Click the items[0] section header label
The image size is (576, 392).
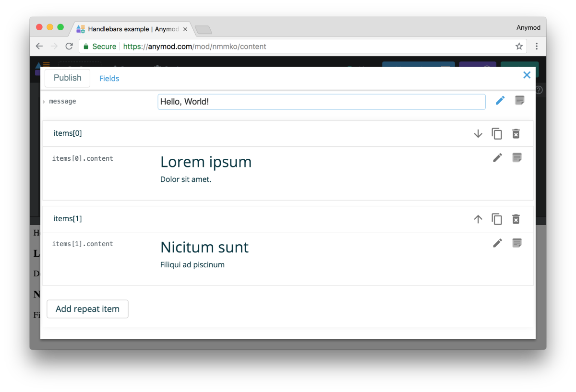tap(68, 133)
